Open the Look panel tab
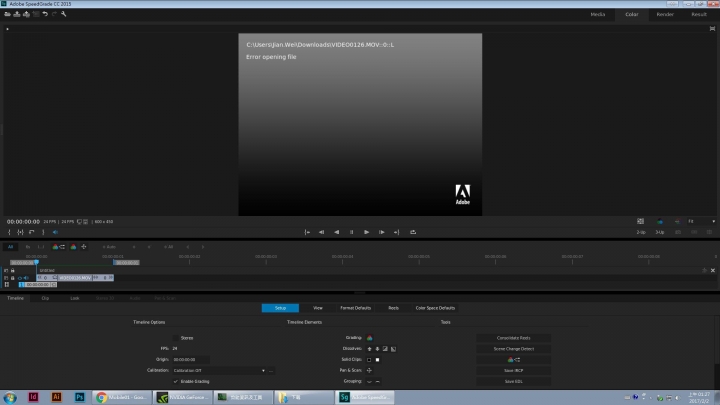The image size is (720, 405). [75, 298]
